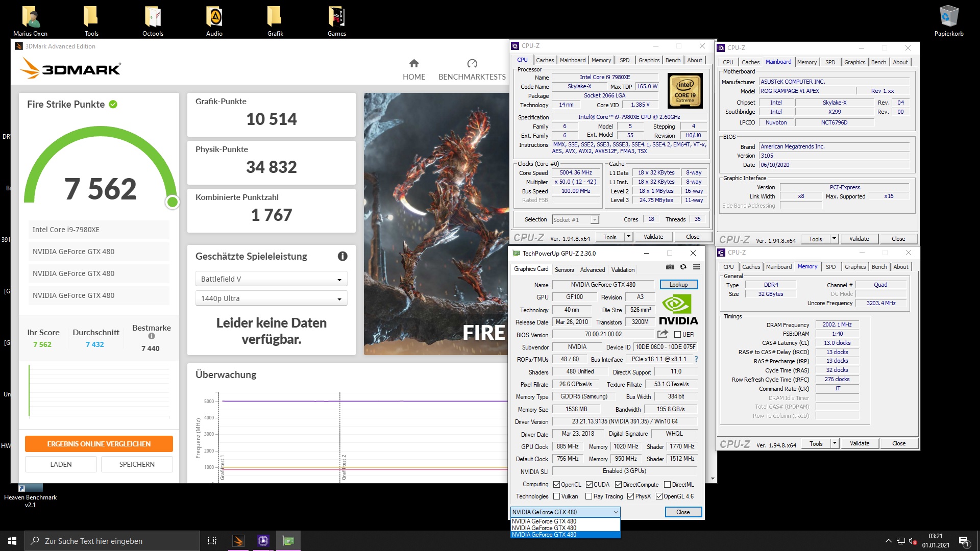Click the Lookup button in GPU-Z
The image size is (980, 551).
[x=678, y=285]
